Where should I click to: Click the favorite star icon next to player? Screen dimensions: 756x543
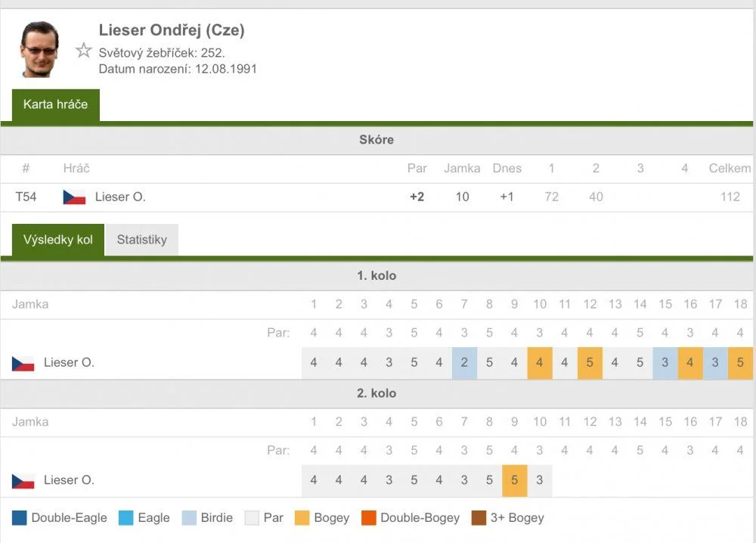point(83,50)
